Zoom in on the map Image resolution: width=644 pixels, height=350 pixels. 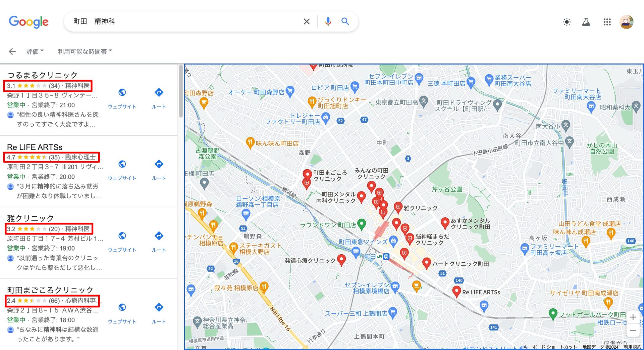pos(633,317)
